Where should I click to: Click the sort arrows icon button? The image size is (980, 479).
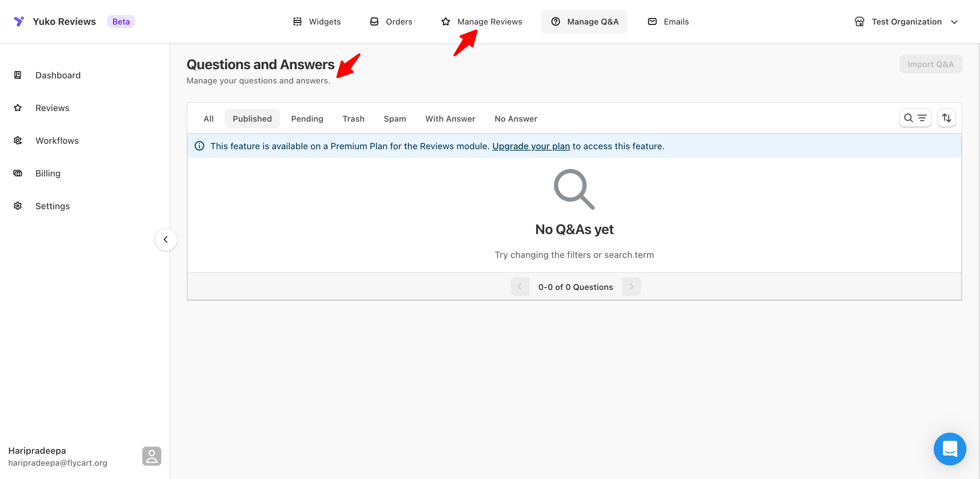946,118
